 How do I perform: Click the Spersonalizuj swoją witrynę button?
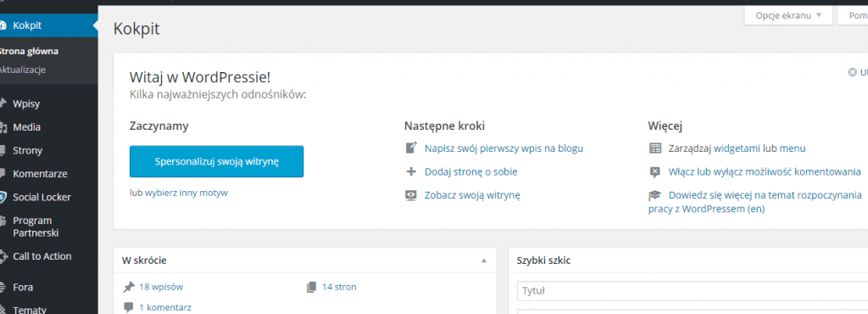[216, 162]
